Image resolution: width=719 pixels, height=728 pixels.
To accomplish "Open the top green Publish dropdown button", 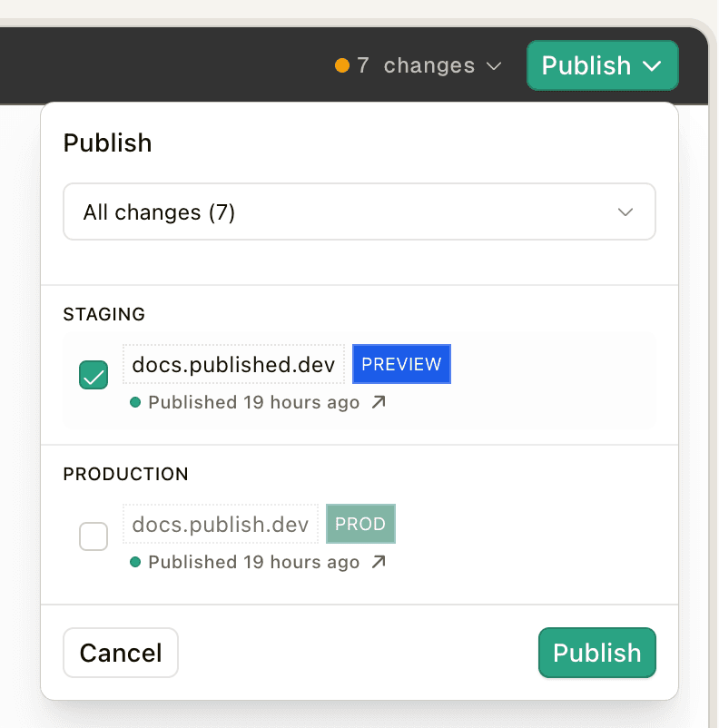I will [602, 65].
